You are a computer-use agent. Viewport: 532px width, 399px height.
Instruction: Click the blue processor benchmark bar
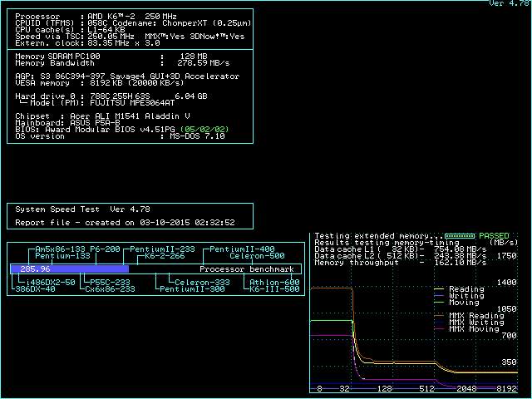[x=69, y=269]
